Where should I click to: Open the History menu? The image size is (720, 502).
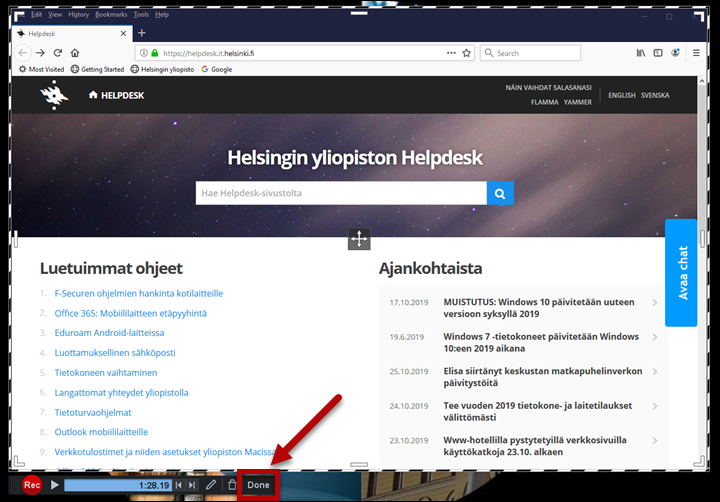coord(79,15)
